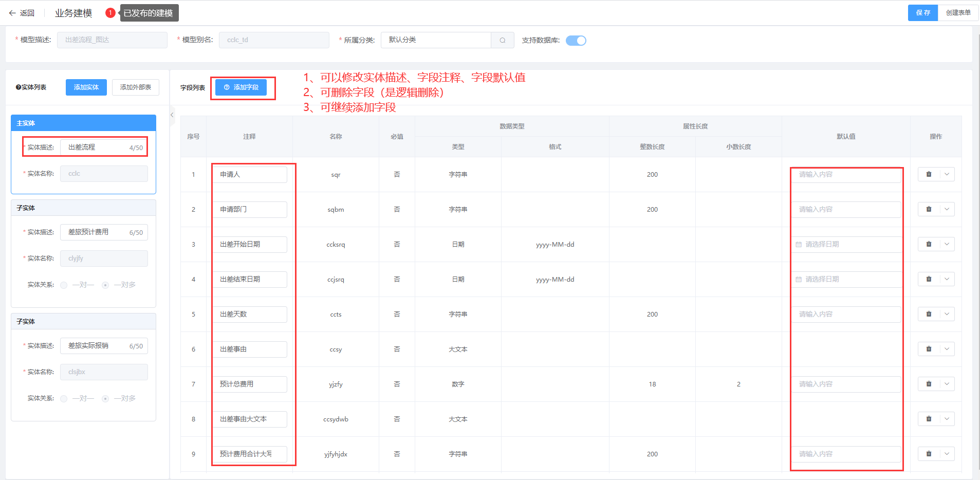Select 一对一 for 差旅预计费用 entity
980x480 pixels.
(64, 285)
